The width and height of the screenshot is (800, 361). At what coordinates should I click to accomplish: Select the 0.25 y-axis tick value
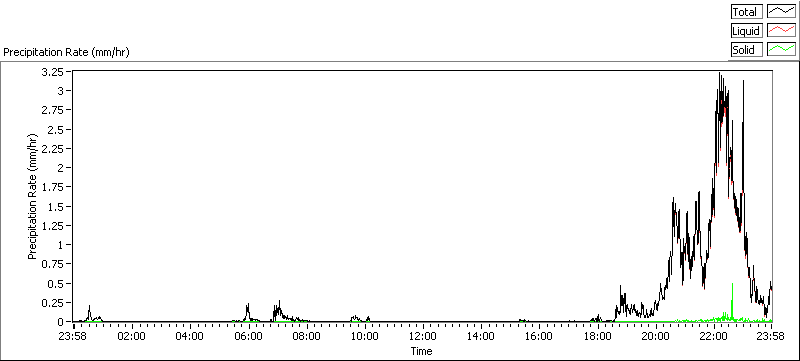click(x=54, y=302)
